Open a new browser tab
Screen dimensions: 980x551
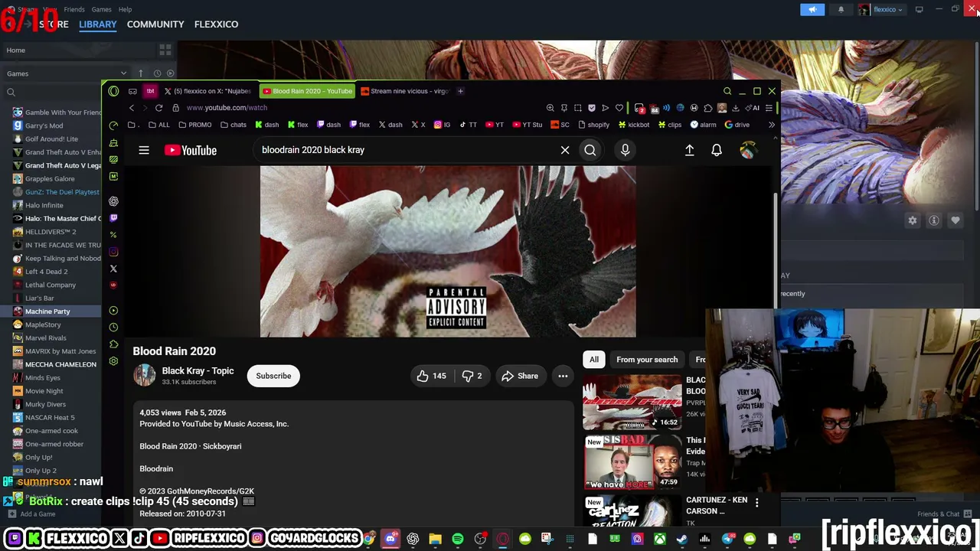click(460, 91)
